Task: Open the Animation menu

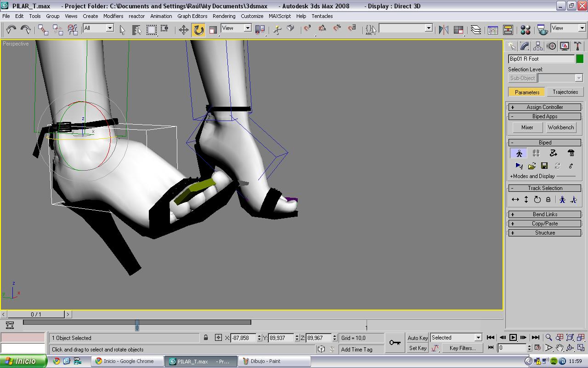Action: 161,16
